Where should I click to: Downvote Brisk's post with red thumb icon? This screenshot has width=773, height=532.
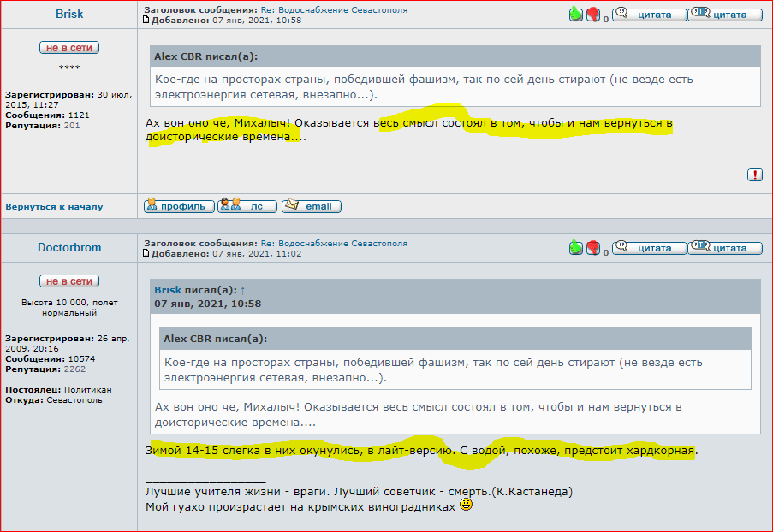tap(593, 15)
